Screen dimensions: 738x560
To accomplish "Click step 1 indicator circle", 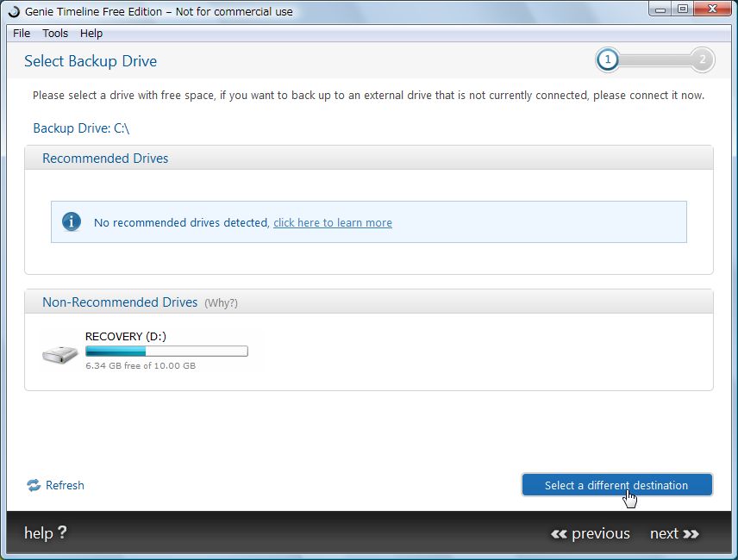I will tap(608, 59).
